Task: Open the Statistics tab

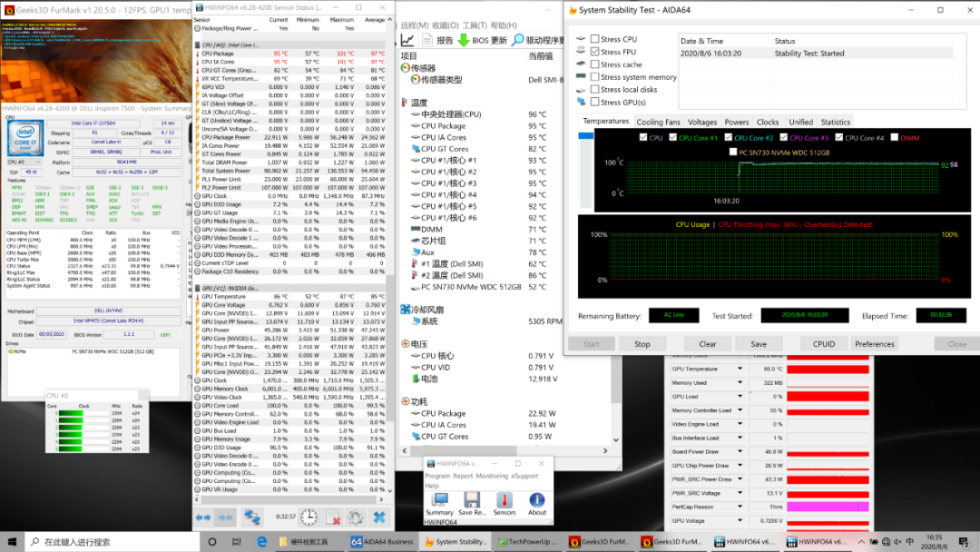Action: [835, 122]
